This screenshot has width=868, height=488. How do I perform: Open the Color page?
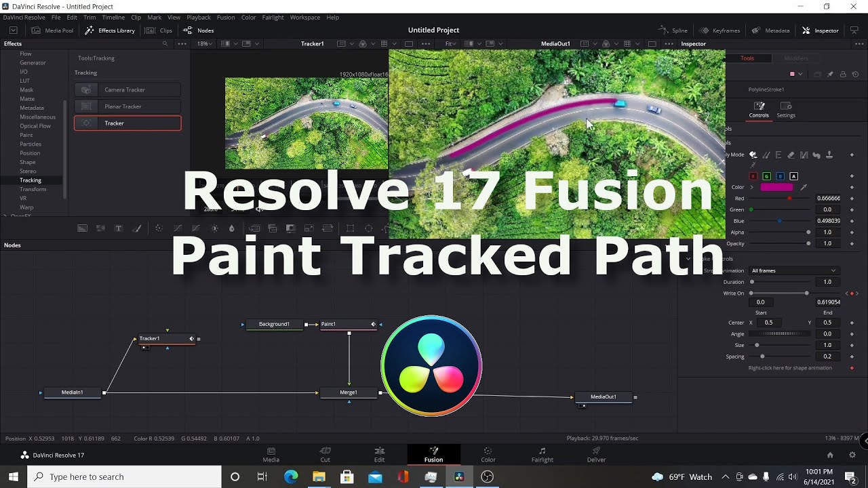(488, 454)
